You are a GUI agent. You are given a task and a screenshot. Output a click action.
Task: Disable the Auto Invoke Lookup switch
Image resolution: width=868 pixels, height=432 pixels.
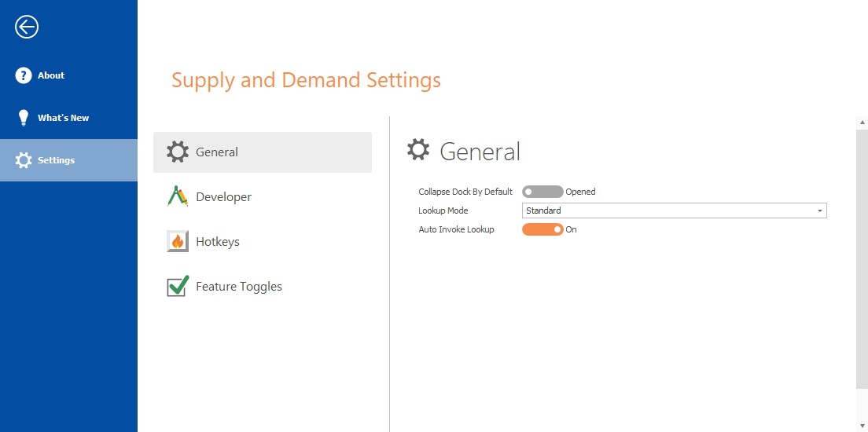pos(542,229)
